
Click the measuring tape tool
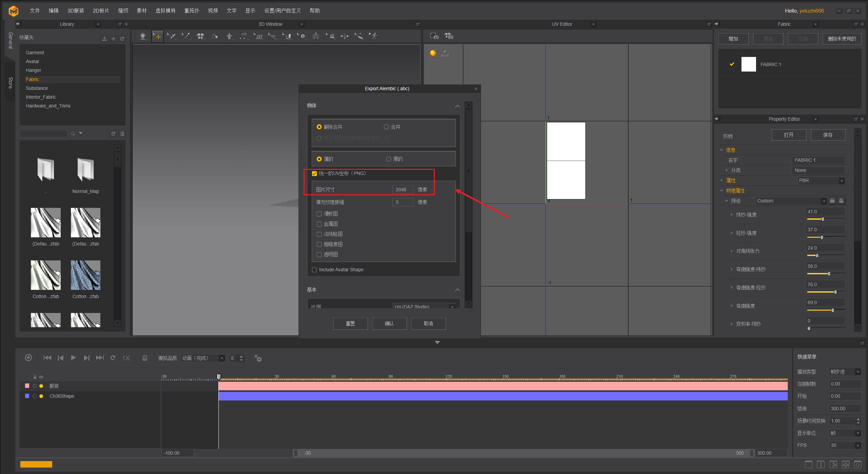[x=359, y=36]
